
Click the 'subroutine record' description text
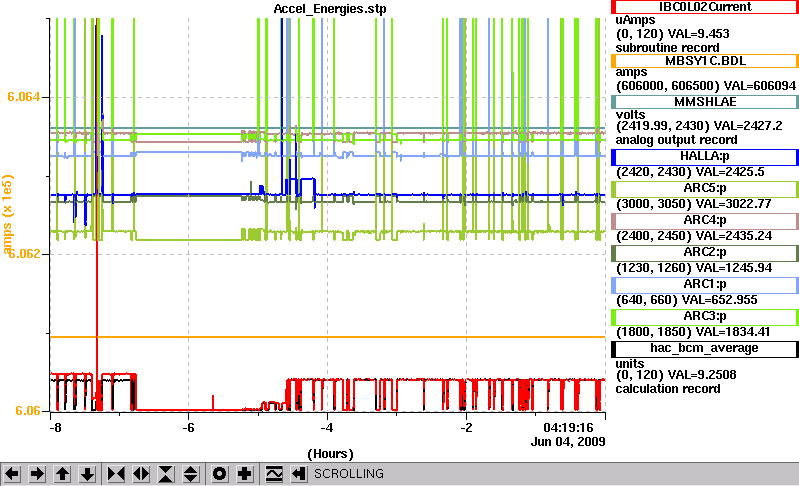668,48
